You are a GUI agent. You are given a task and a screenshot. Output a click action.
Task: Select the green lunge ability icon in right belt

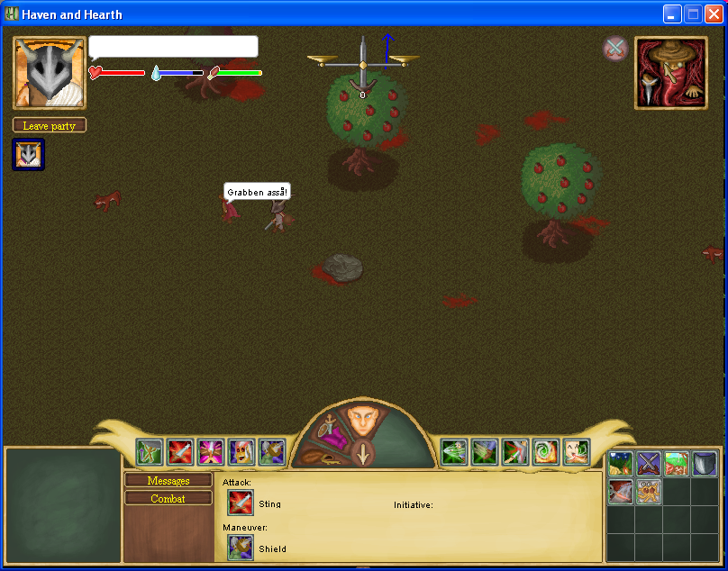click(x=484, y=452)
